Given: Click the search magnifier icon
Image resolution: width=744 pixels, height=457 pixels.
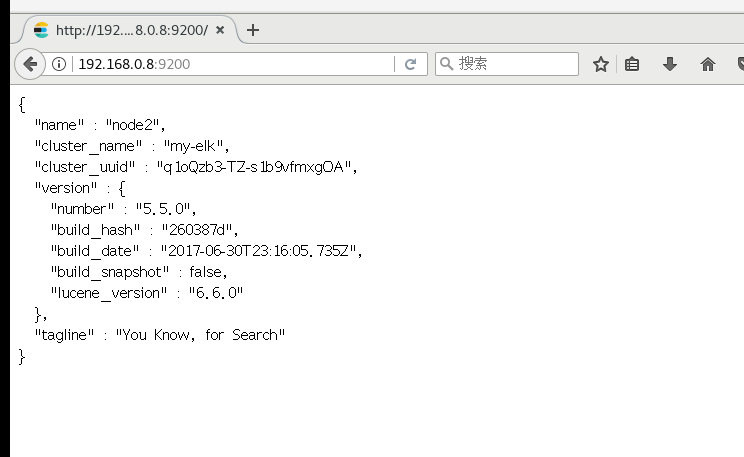Looking at the screenshot, I should pos(446,64).
